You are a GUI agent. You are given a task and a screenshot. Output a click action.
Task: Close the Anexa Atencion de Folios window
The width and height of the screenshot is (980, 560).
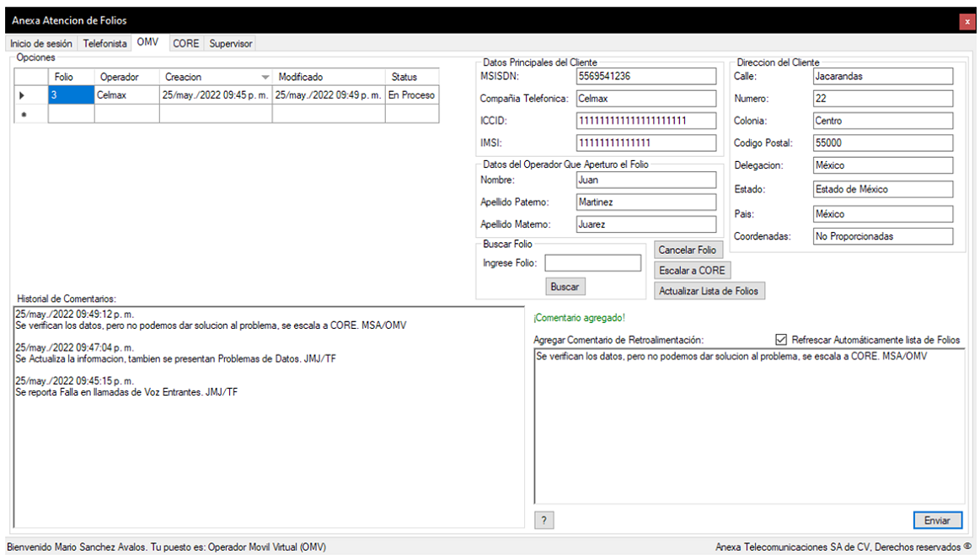(967, 21)
